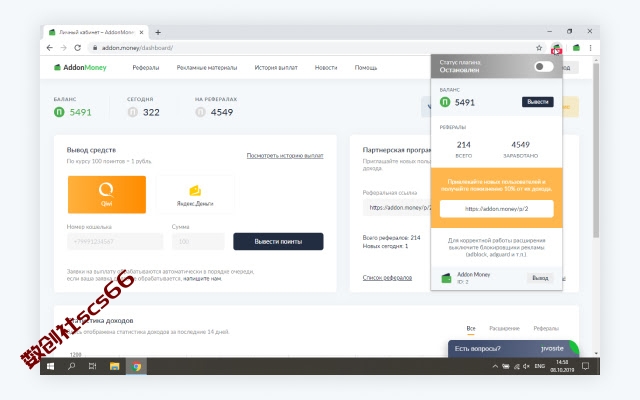
Task: Click the напишите нам link
Action: point(202,278)
